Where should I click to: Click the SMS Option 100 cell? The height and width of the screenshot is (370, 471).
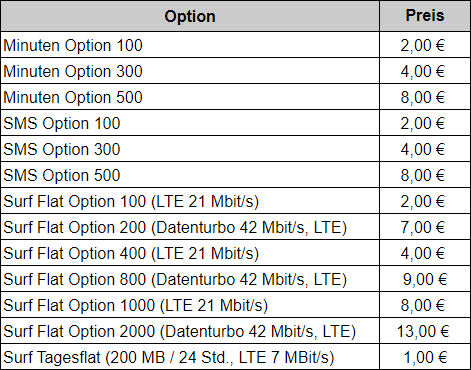(190, 123)
